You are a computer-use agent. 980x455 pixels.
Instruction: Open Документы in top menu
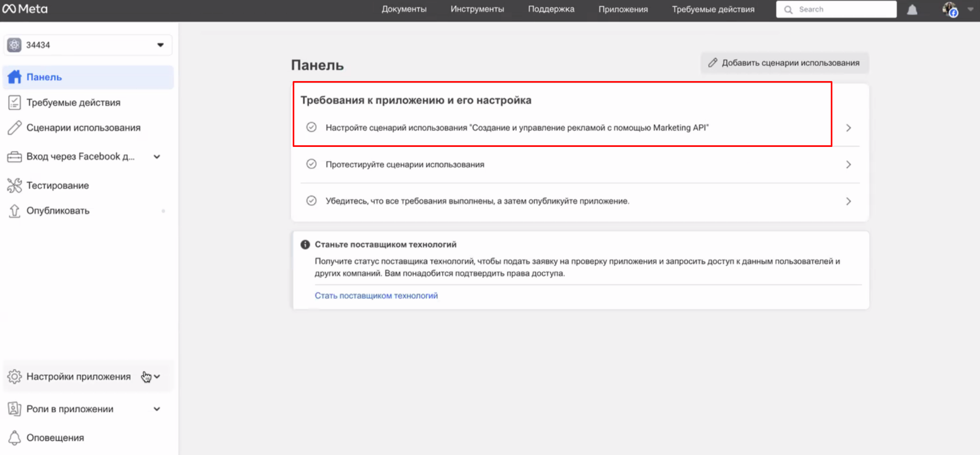404,9
